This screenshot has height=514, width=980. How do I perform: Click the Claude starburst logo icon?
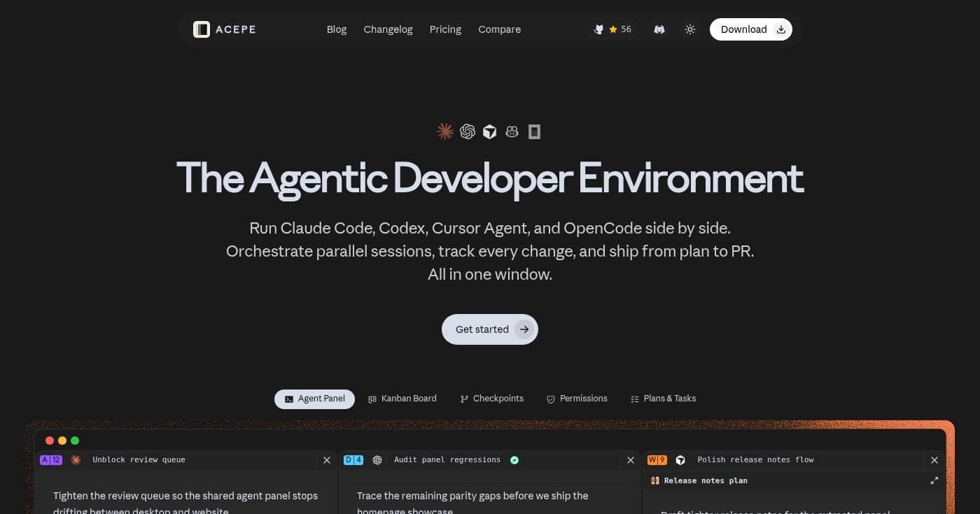pos(444,131)
